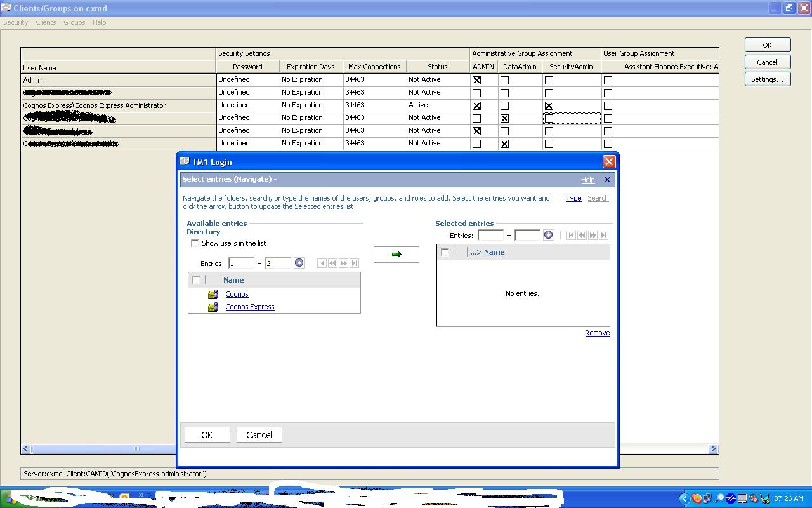Click the go icon beside Available entries range

tap(299, 263)
